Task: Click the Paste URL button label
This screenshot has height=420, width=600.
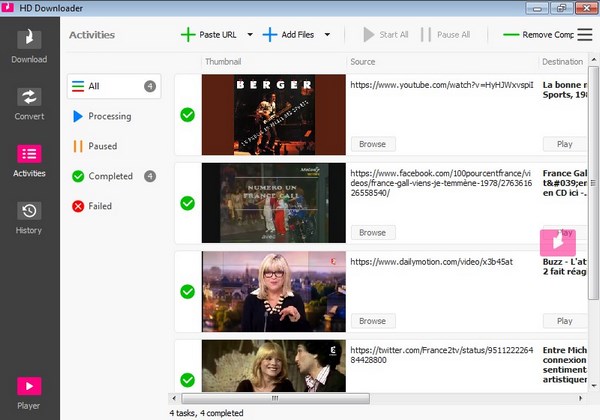Action: pos(218,35)
